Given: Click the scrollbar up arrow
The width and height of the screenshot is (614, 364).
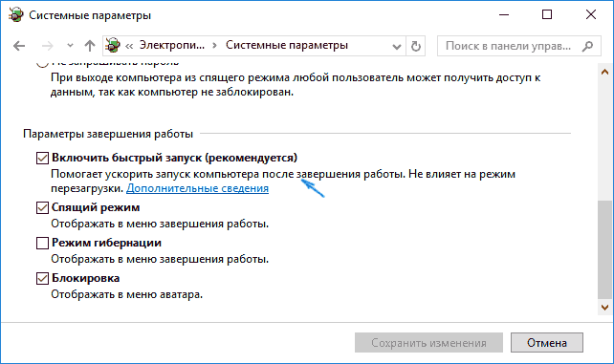Looking at the screenshot, I should [604, 72].
